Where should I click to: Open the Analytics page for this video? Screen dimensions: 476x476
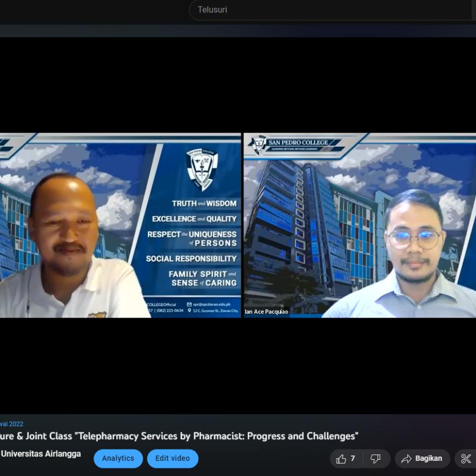(118, 458)
